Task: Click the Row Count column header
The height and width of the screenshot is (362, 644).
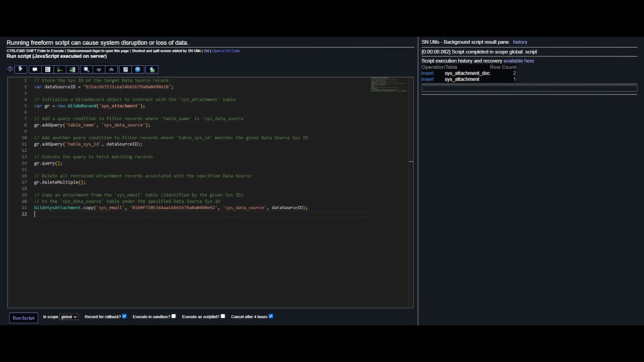Action: [x=503, y=67]
